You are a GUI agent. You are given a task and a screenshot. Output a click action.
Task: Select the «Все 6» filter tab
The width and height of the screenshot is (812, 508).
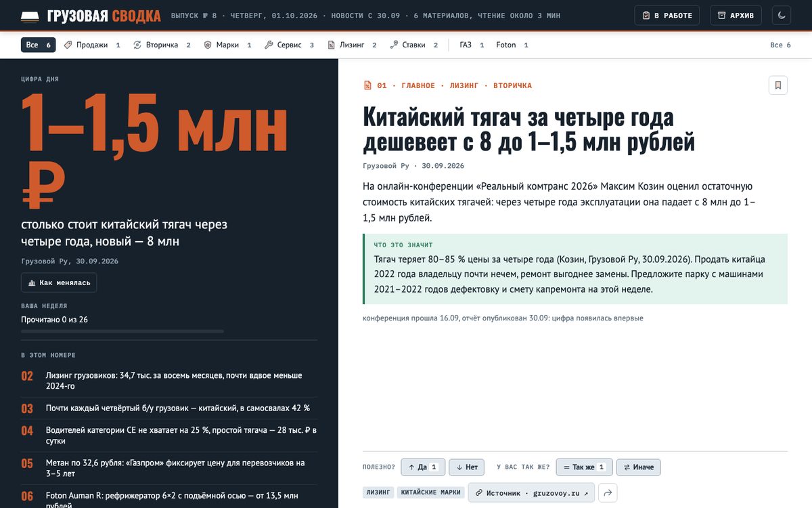39,45
